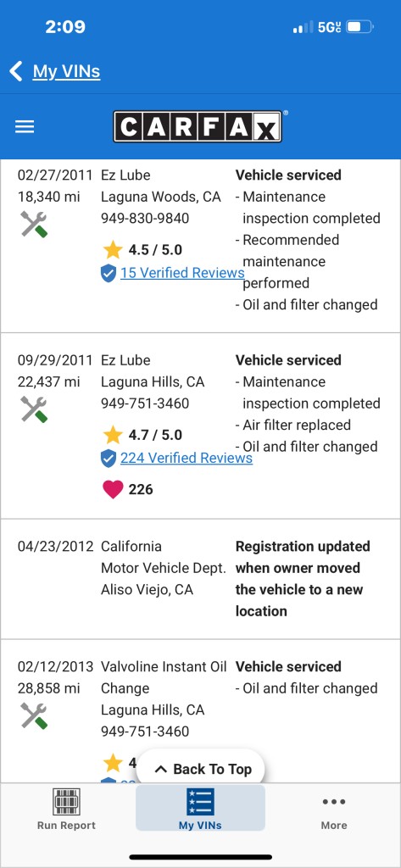
Task: Tap the star next to 4.5 / 5.0
Action: 113,250
